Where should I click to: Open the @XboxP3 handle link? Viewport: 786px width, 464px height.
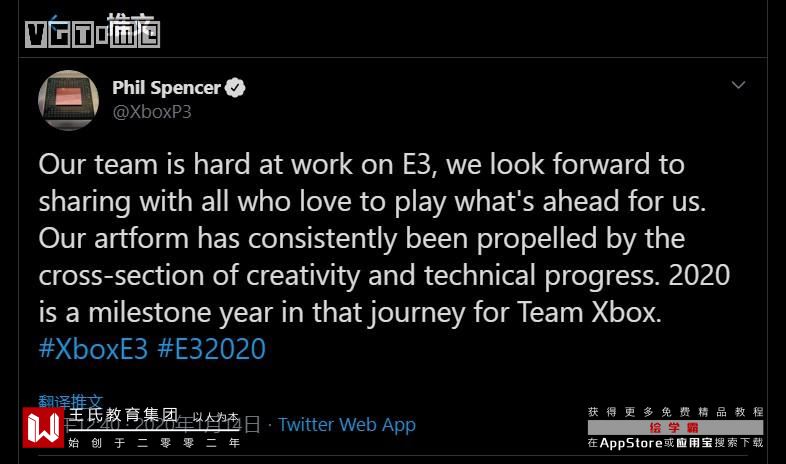tap(152, 112)
